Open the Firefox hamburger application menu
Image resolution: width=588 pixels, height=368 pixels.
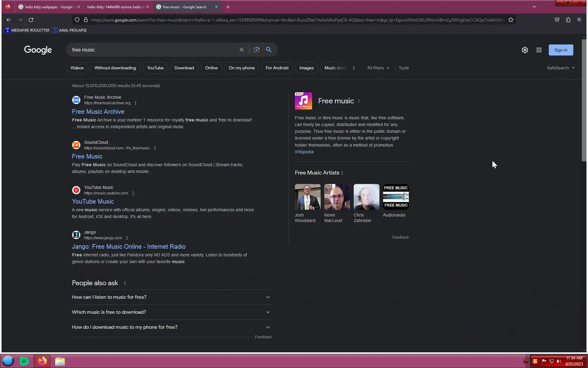[579, 20]
